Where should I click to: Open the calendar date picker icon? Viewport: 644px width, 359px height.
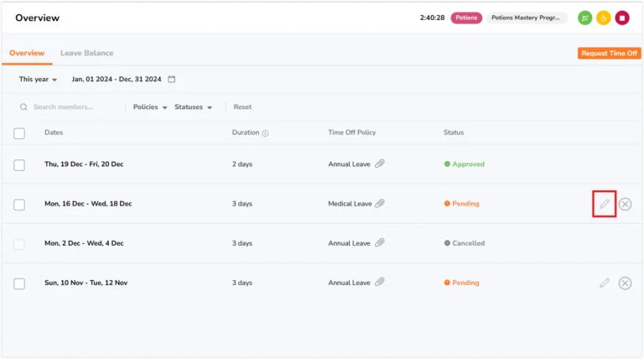(x=172, y=80)
